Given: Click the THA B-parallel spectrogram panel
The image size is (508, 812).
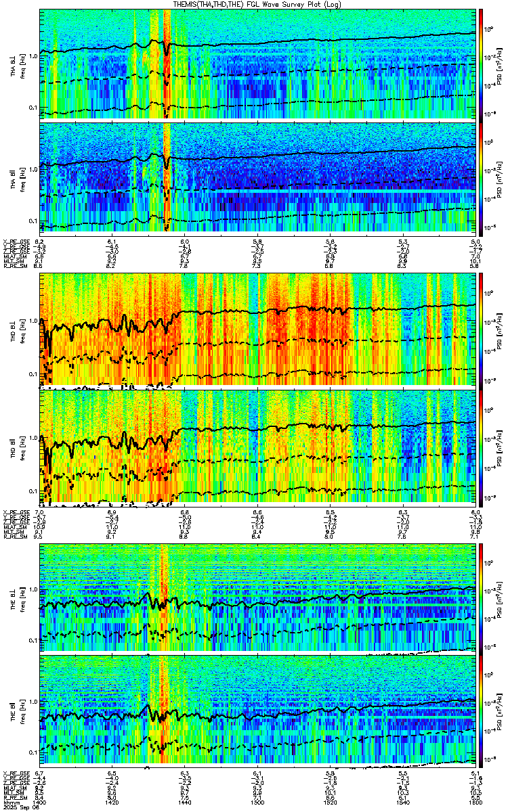Looking at the screenshot, I should (x=257, y=179).
